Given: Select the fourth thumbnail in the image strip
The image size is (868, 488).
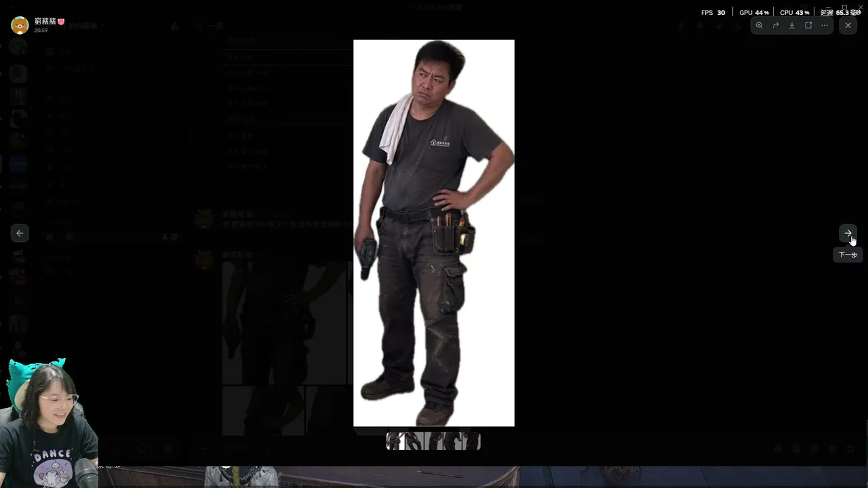Looking at the screenshot, I should click(452, 441).
